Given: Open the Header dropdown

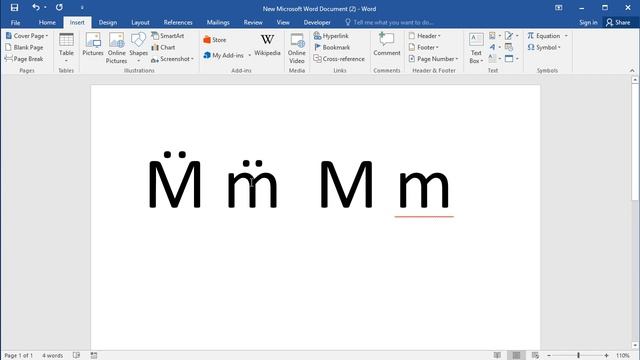Looking at the screenshot, I should 424,36.
